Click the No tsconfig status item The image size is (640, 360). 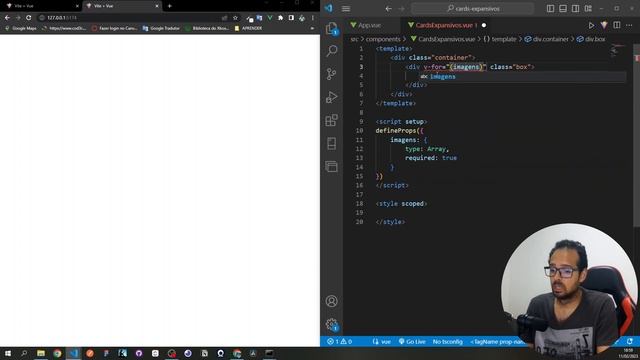click(x=447, y=342)
